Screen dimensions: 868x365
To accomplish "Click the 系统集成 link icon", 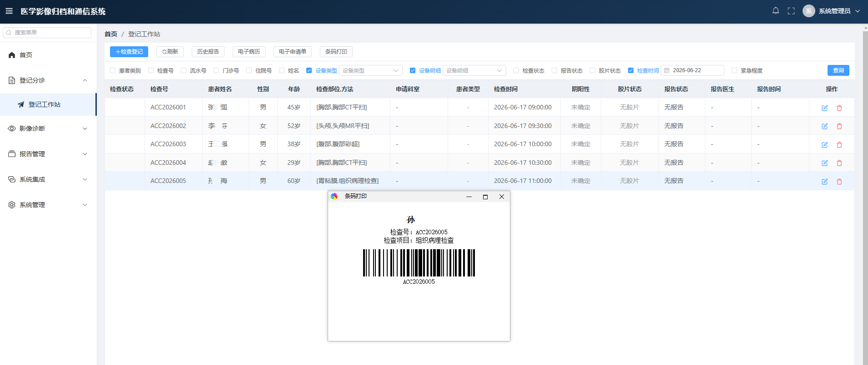I will coord(12,179).
